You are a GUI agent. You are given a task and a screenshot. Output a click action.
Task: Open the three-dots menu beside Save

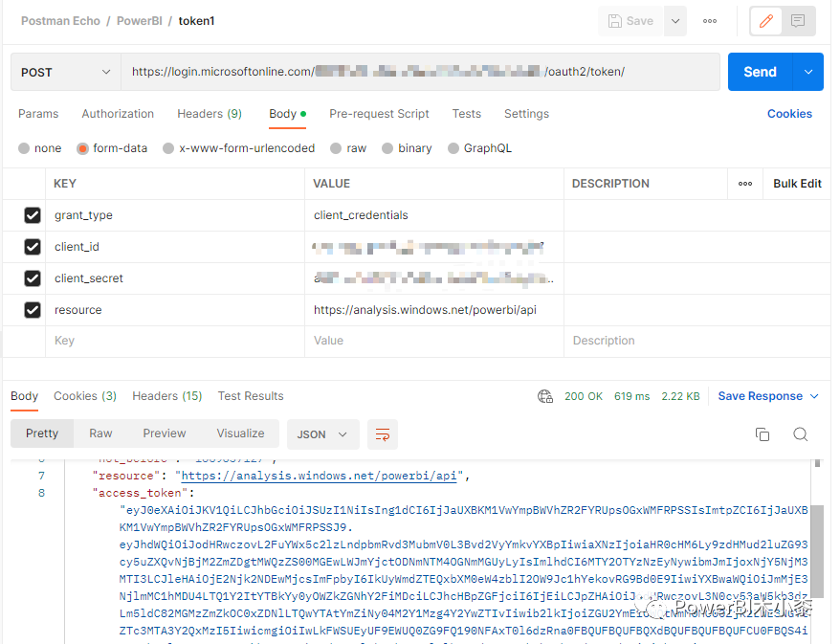click(x=710, y=21)
